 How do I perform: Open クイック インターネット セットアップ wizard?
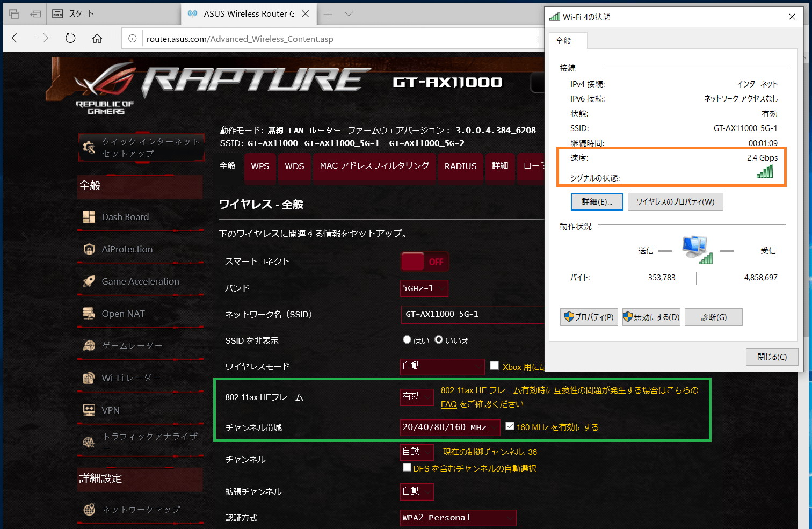(141, 147)
